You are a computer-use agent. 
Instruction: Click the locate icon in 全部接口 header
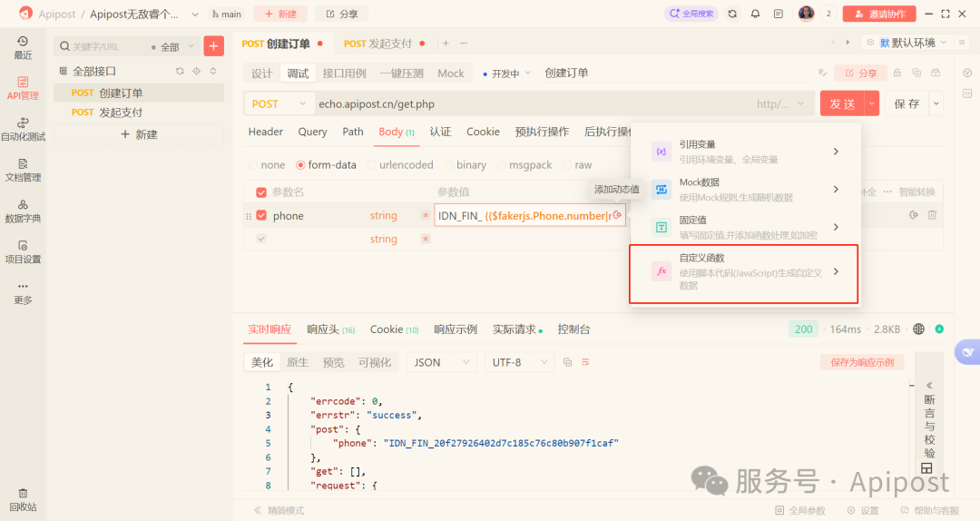196,72
